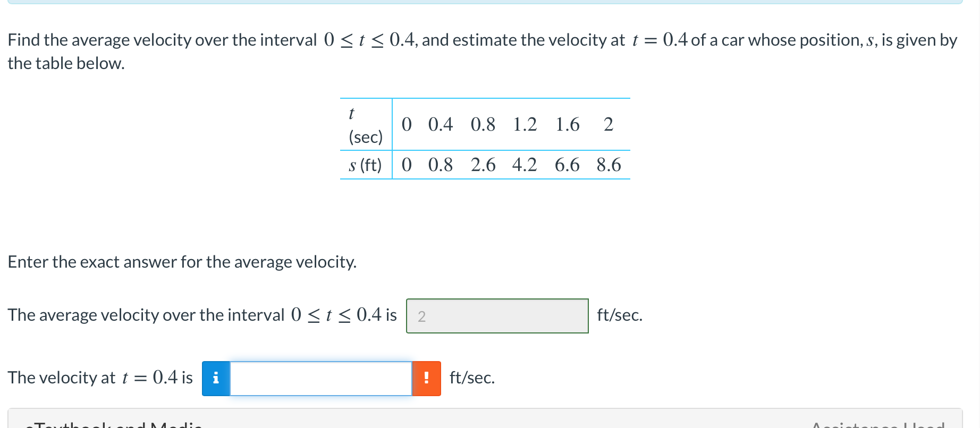Select the value 6.6 in the s row
Viewport: 980px width, 428px height.
point(567,165)
